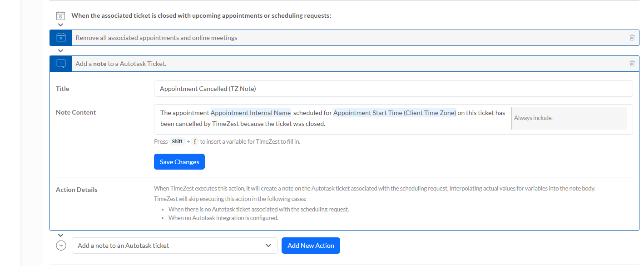Click the add note speech-bubble icon
644x266 pixels.
(x=61, y=64)
